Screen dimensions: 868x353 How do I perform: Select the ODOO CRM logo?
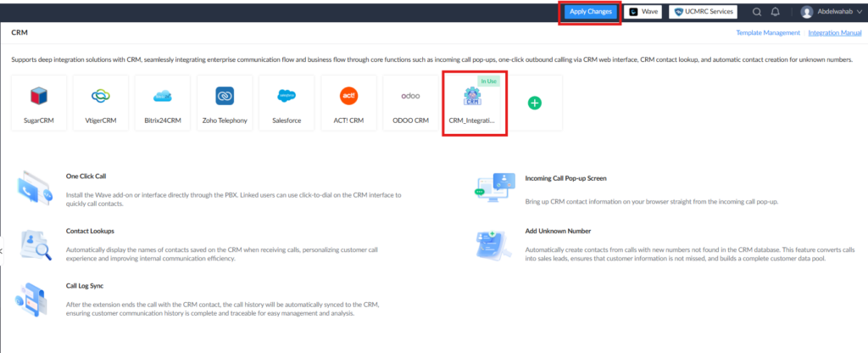pos(411,96)
